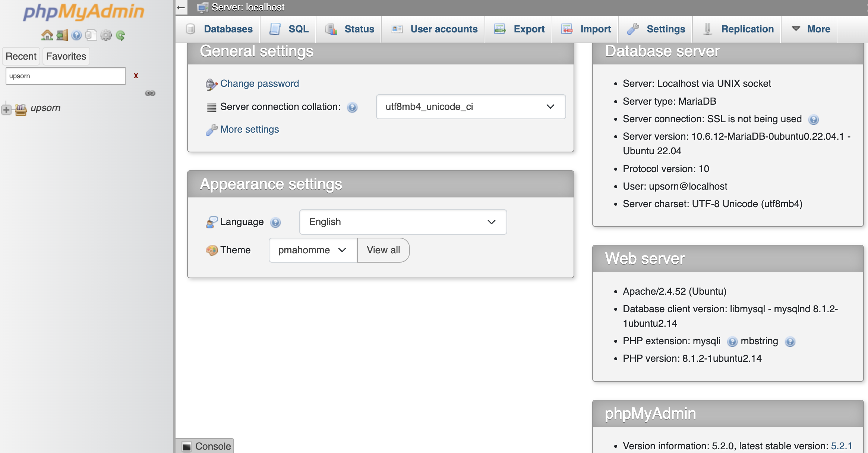
Task: Expand the upsorn database tree node
Action: [x=6, y=110]
